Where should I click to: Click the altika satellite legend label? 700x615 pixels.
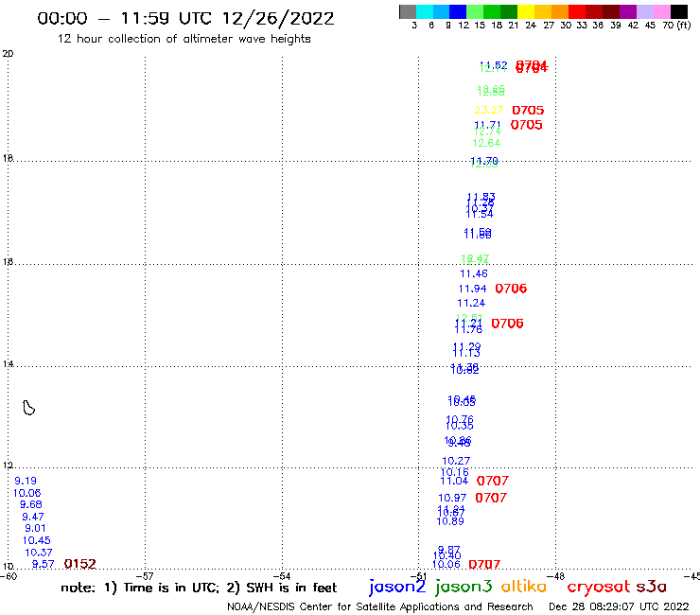(524, 587)
